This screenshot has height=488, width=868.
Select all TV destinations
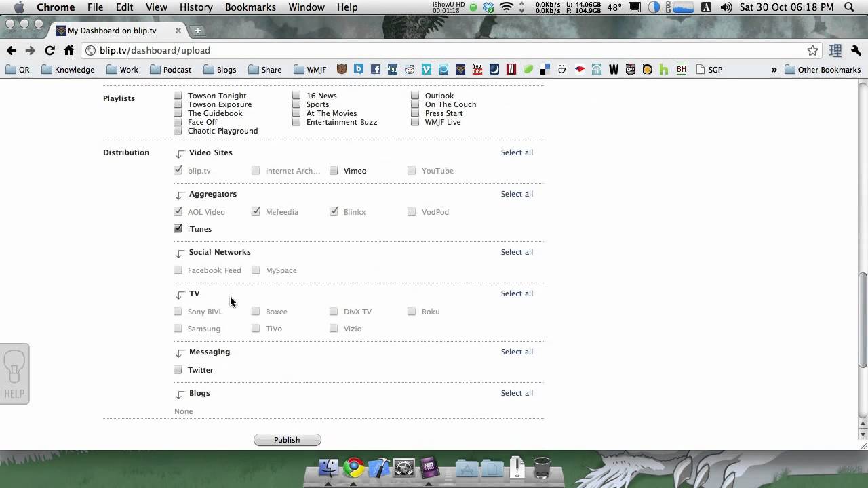[x=517, y=293]
